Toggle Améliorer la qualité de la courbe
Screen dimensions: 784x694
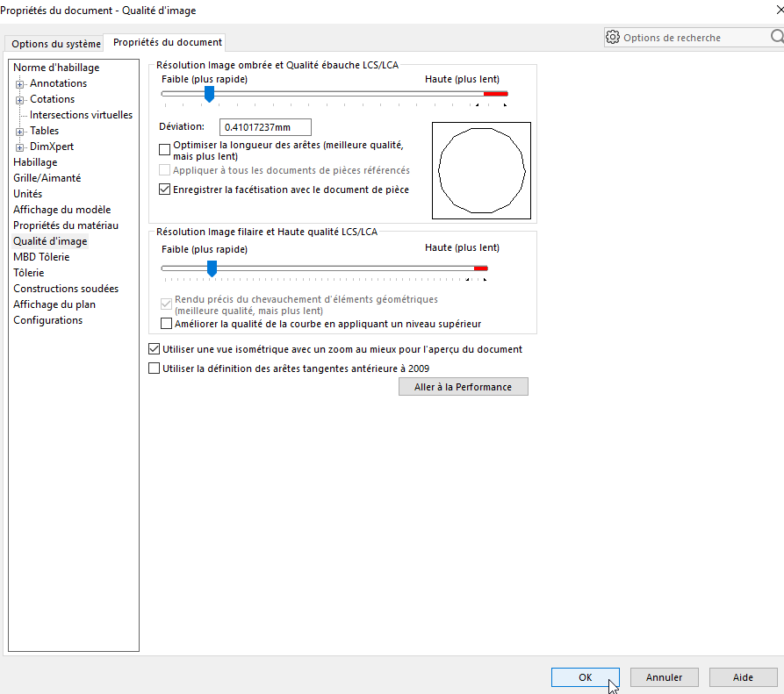168,324
